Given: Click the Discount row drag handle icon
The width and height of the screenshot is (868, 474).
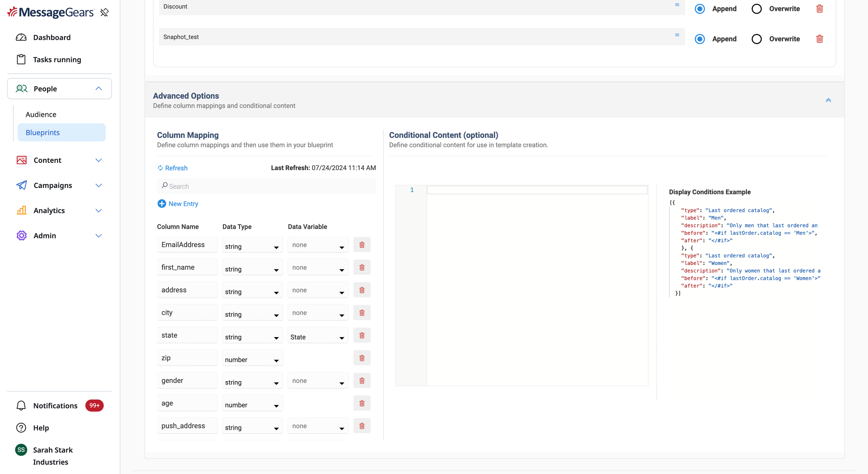Looking at the screenshot, I should (677, 5).
